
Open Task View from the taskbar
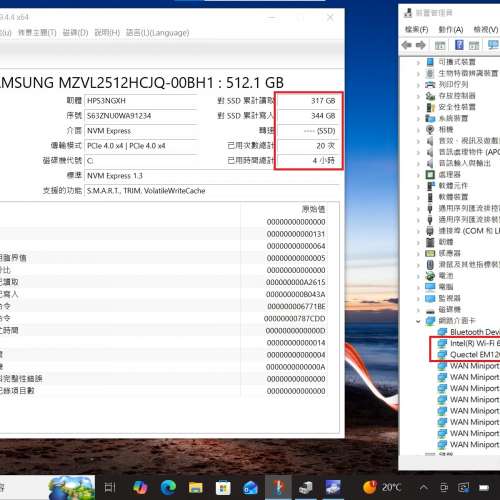[x=110, y=488]
